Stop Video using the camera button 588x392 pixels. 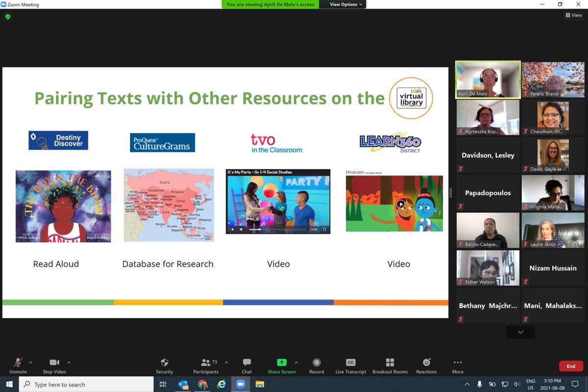pyautogui.click(x=54, y=366)
